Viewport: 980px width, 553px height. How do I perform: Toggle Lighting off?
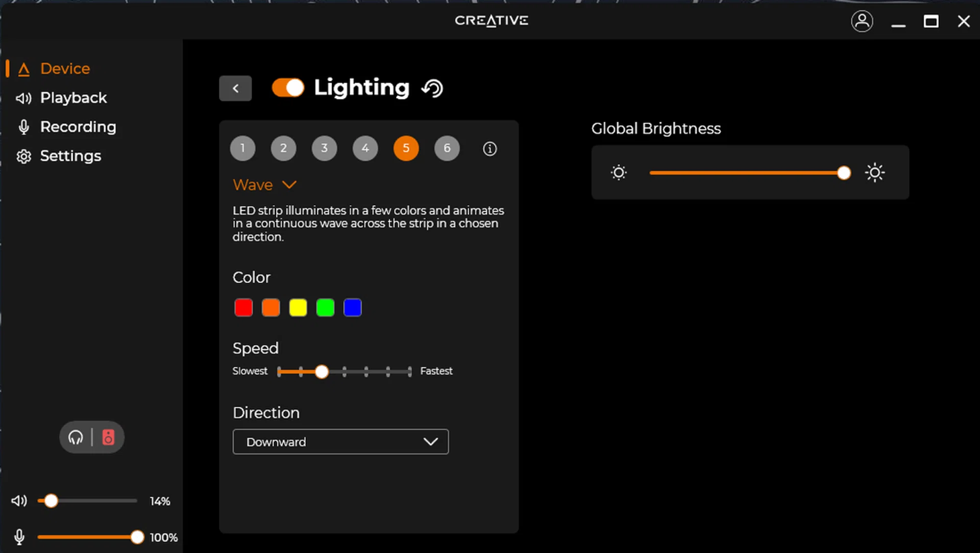(x=288, y=87)
